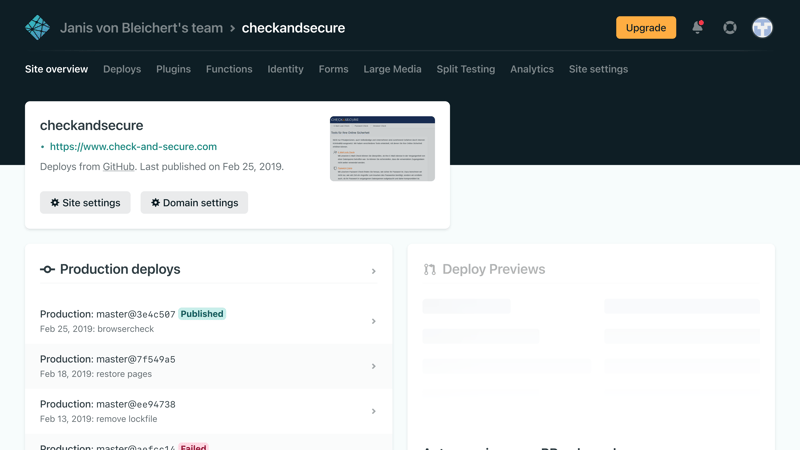Open the help lifebuoy icon
800x450 pixels.
coord(730,28)
